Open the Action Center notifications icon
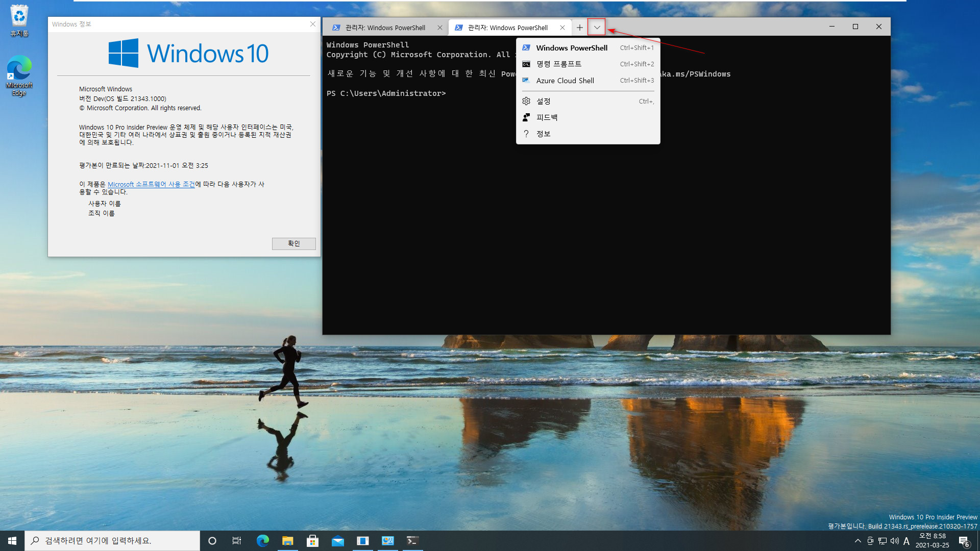This screenshot has height=551, width=980. click(964, 541)
